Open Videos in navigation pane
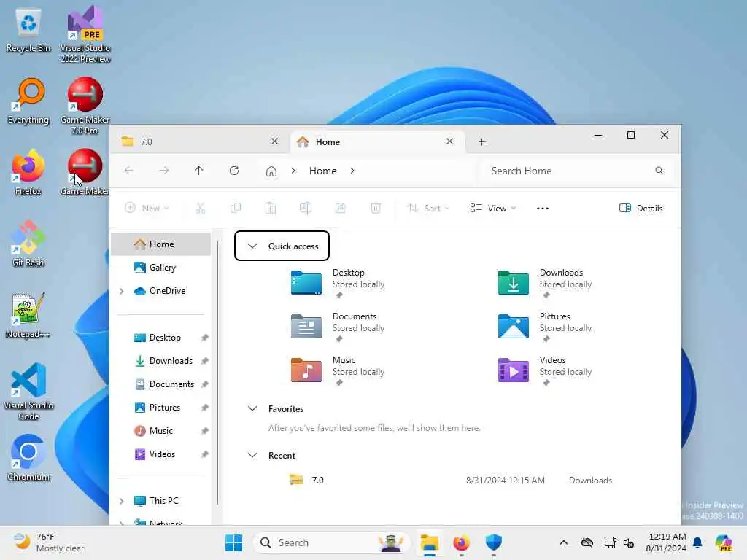The height and width of the screenshot is (560, 747). click(161, 454)
